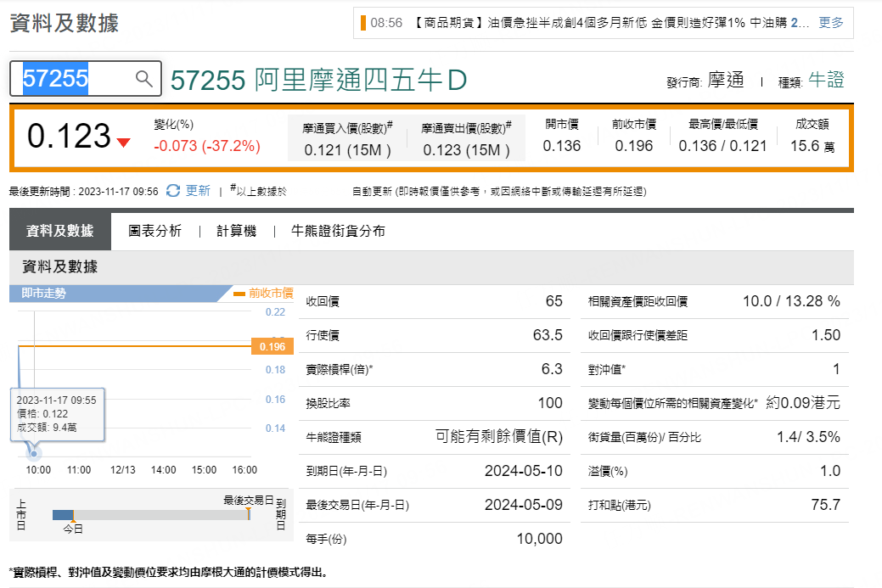Click the 街貨量 value 1.4/ 3.5%
Image resolution: width=882 pixels, height=588 pixels.
[808, 437]
